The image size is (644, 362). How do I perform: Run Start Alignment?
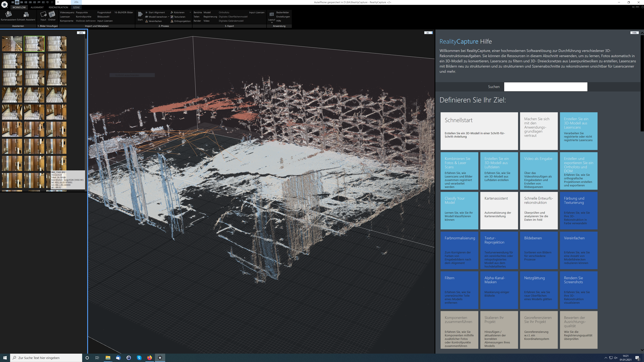click(x=155, y=13)
